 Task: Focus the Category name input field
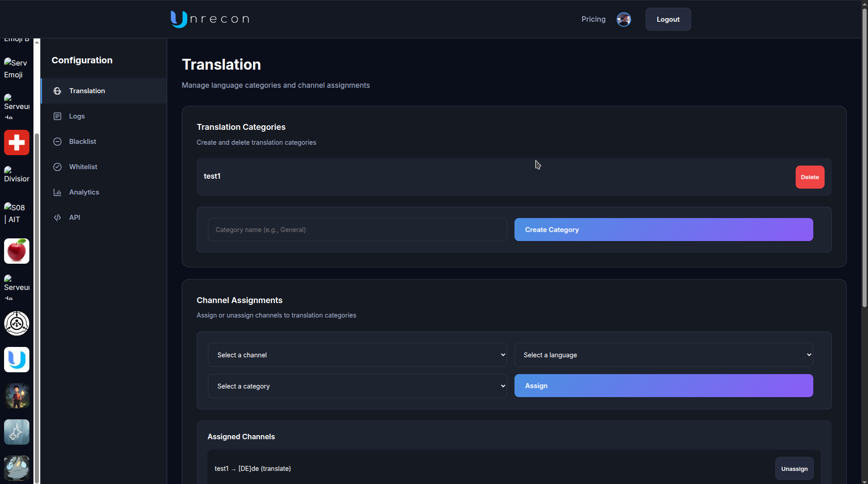click(357, 230)
